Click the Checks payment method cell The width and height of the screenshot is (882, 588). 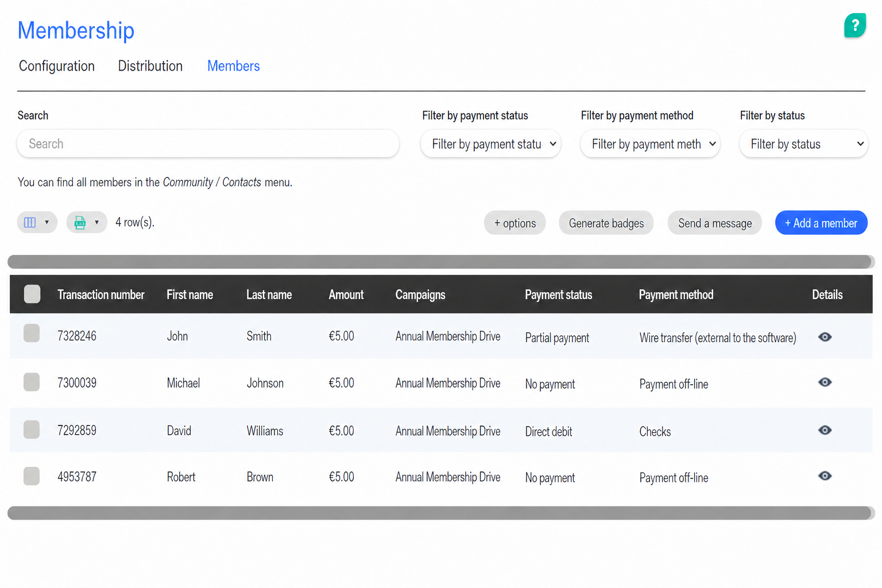655,432
